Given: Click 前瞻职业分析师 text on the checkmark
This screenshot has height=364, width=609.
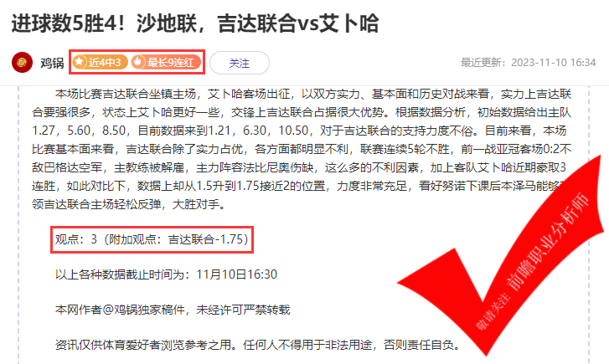Looking at the screenshot, I should pyautogui.click(x=549, y=243).
